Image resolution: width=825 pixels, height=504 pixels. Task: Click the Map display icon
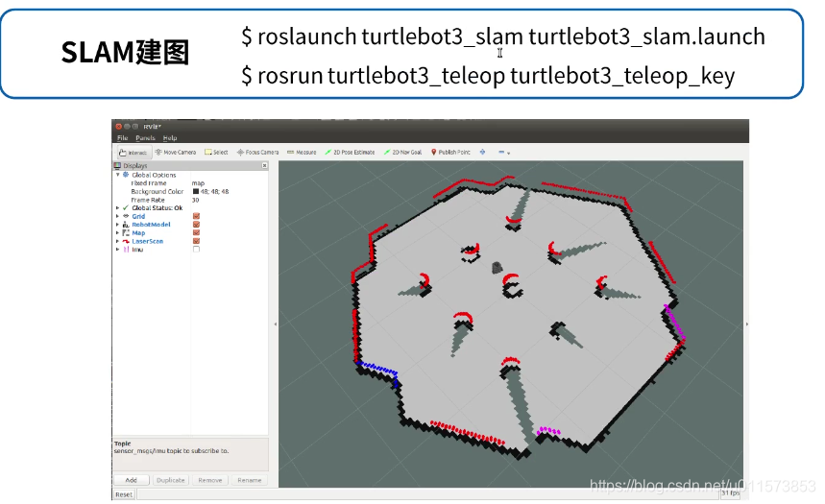[x=126, y=232]
